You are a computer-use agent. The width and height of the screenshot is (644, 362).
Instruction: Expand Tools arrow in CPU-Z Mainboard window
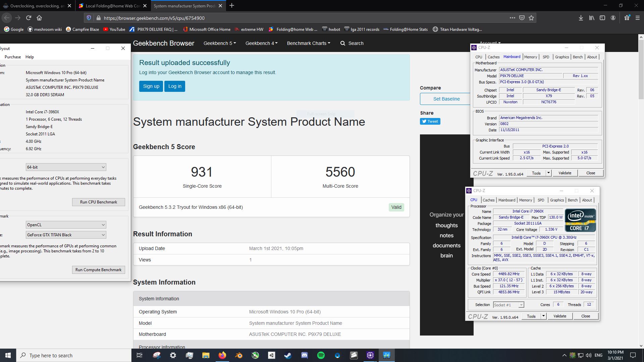tap(548, 173)
